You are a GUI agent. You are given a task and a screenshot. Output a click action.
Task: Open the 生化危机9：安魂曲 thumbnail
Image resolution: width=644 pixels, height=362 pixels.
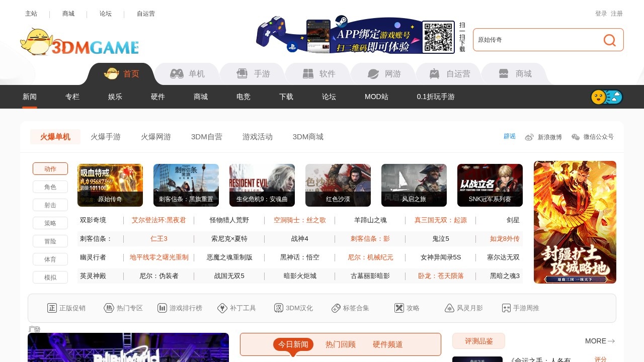(x=262, y=185)
